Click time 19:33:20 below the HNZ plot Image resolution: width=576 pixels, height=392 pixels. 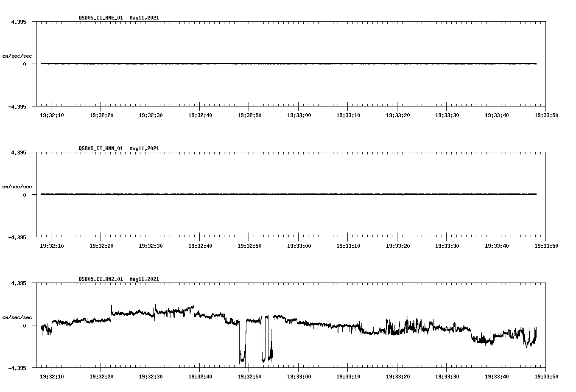398,377
